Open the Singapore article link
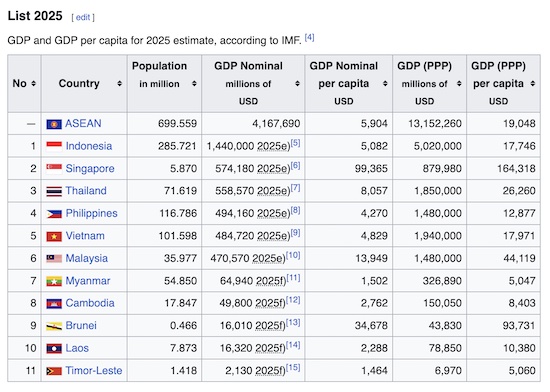Image resolution: width=550 pixels, height=392 pixels. pos(90,169)
